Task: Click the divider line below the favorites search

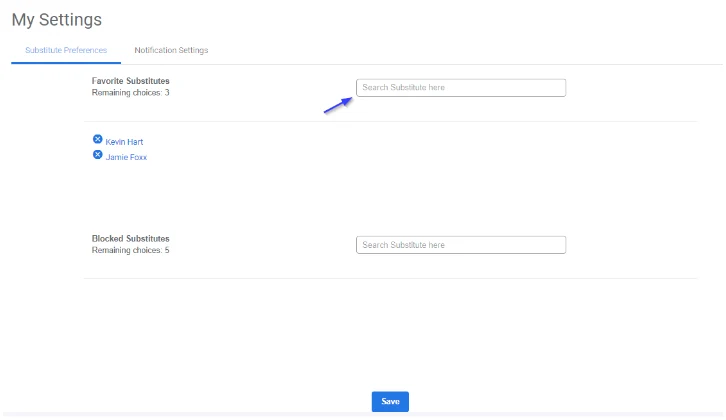Action: pos(390,122)
